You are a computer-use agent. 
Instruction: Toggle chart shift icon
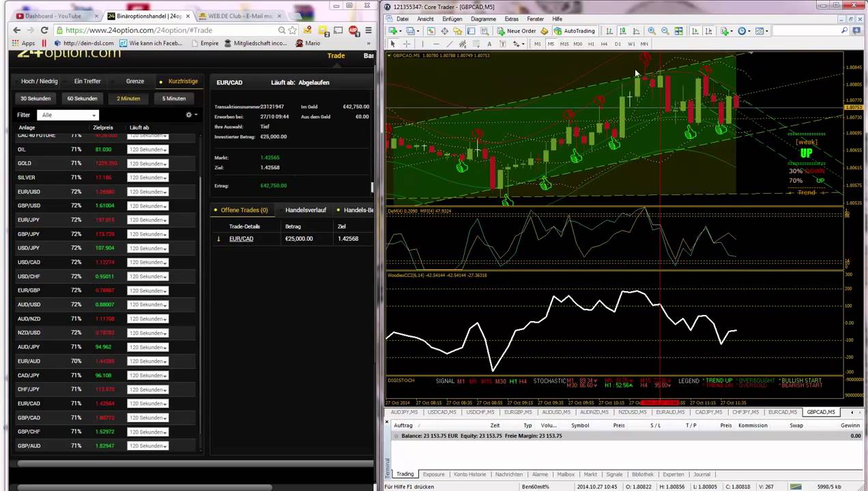(x=708, y=31)
